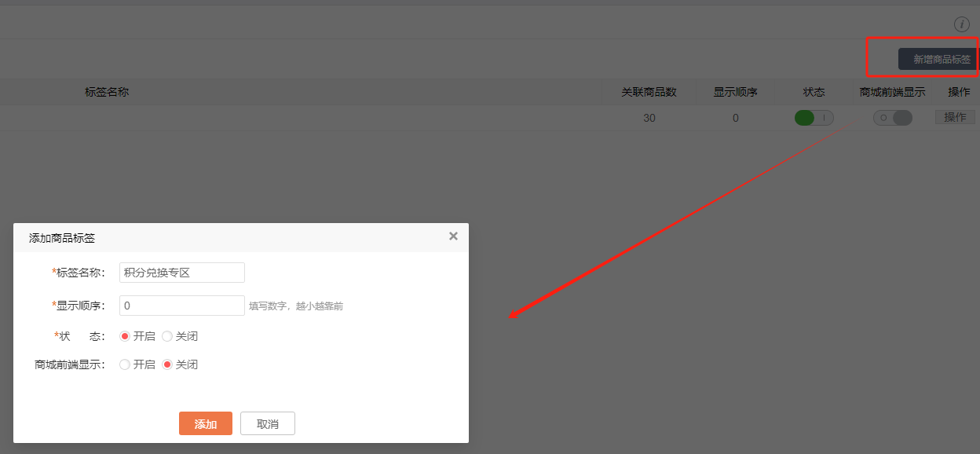Click the 取消 button
This screenshot has width=980, height=454.
268,423
